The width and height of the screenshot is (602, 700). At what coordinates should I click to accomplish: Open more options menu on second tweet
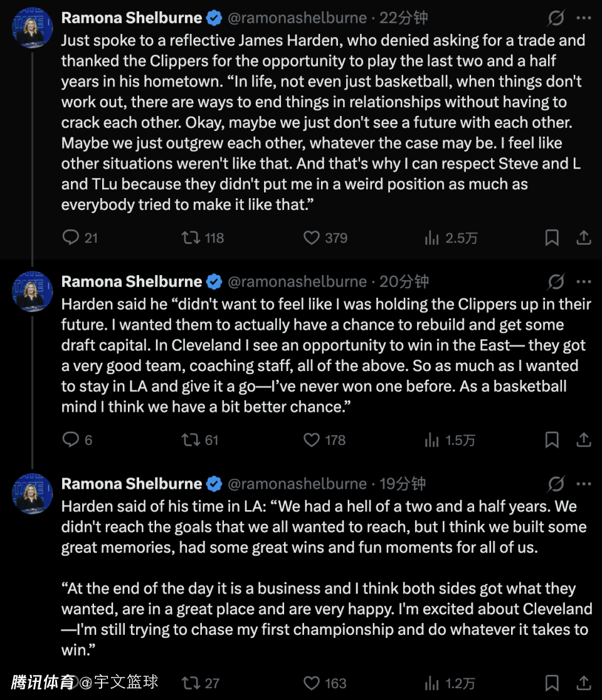tap(583, 282)
